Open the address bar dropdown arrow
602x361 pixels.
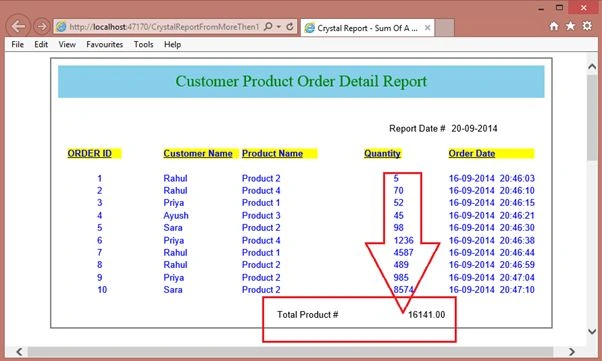pyautogui.click(x=279, y=26)
